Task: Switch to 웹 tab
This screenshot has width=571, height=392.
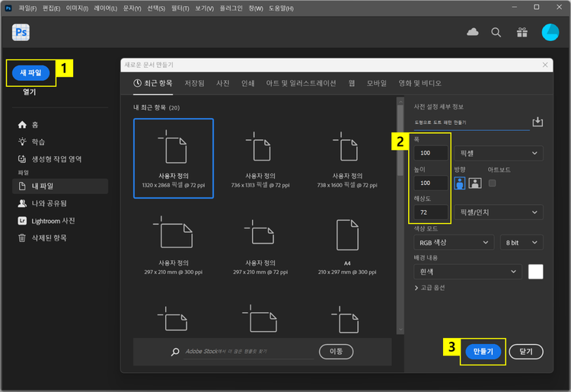Action: point(352,84)
